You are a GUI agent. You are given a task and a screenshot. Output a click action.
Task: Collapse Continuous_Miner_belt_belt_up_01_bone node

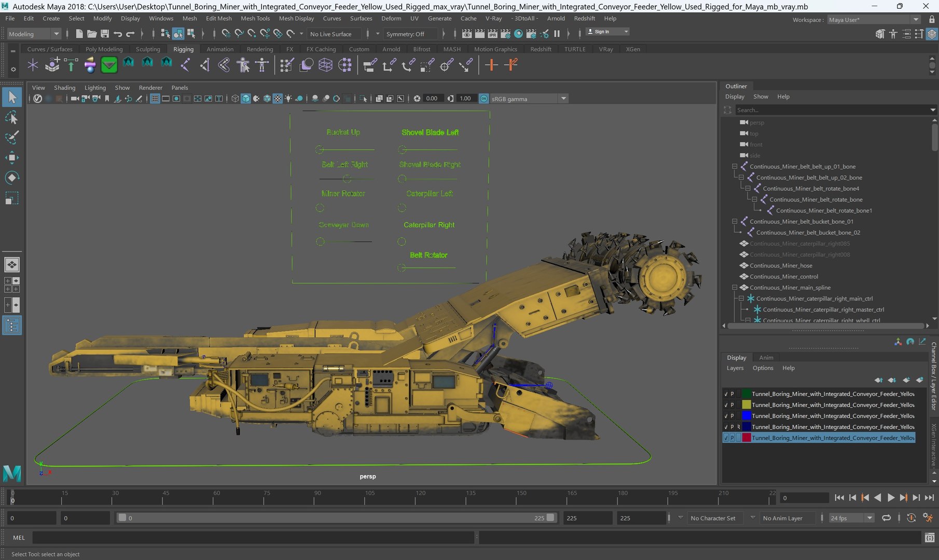[735, 166]
